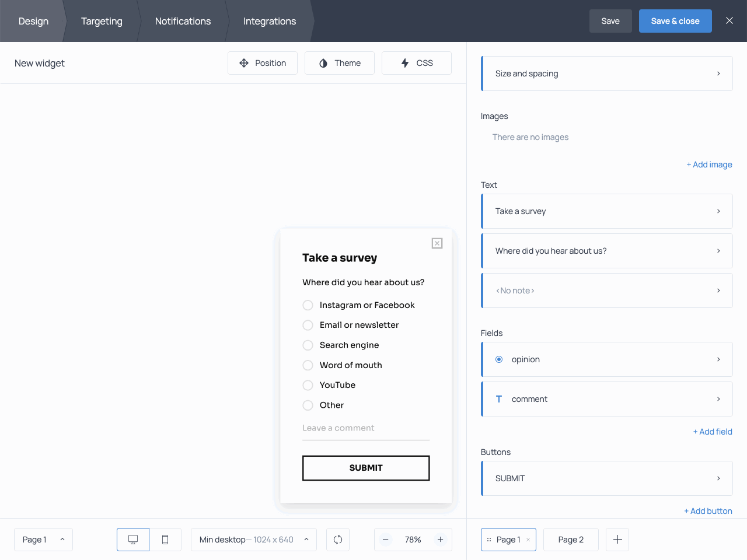Open the Integrations tab

click(x=270, y=21)
